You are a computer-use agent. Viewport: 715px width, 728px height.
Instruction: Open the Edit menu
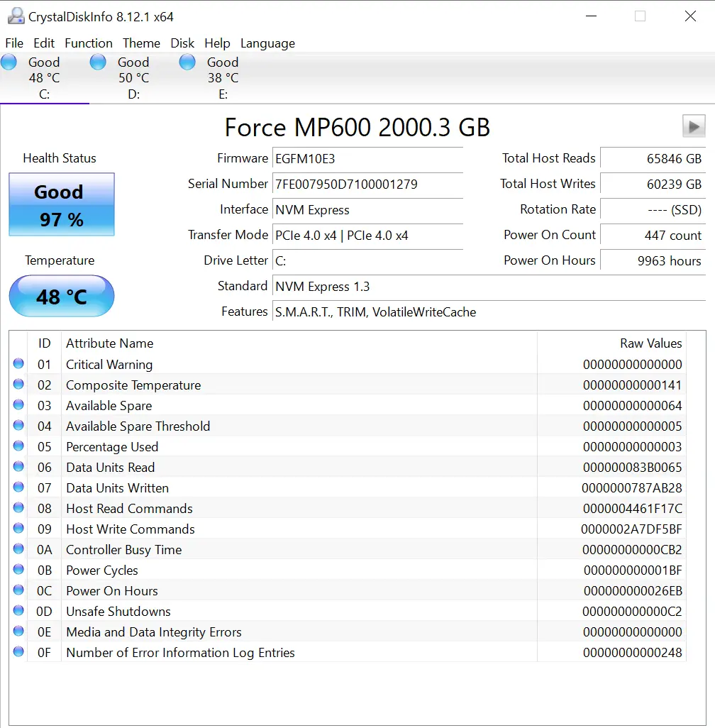point(44,43)
